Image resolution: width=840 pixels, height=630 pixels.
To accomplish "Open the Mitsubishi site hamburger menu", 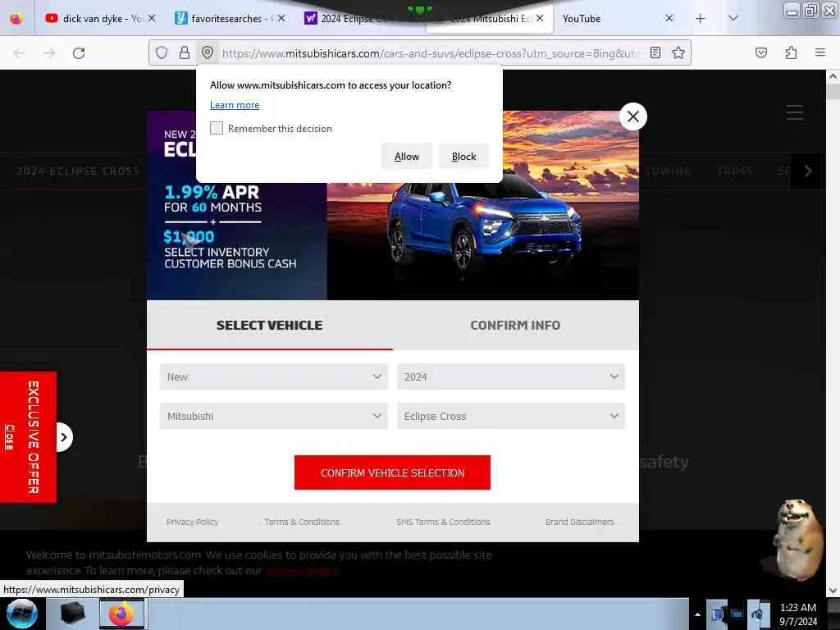I will tap(794, 112).
